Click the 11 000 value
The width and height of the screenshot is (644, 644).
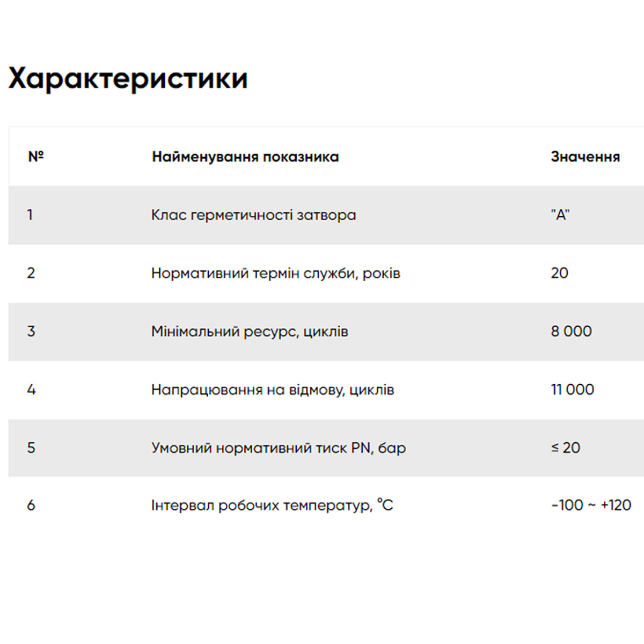[572, 390]
